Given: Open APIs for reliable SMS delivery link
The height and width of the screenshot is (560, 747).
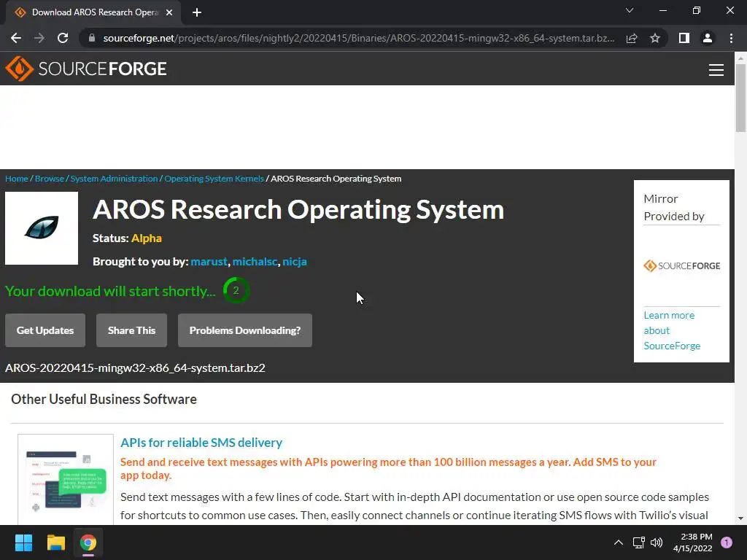Looking at the screenshot, I should [x=201, y=443].
